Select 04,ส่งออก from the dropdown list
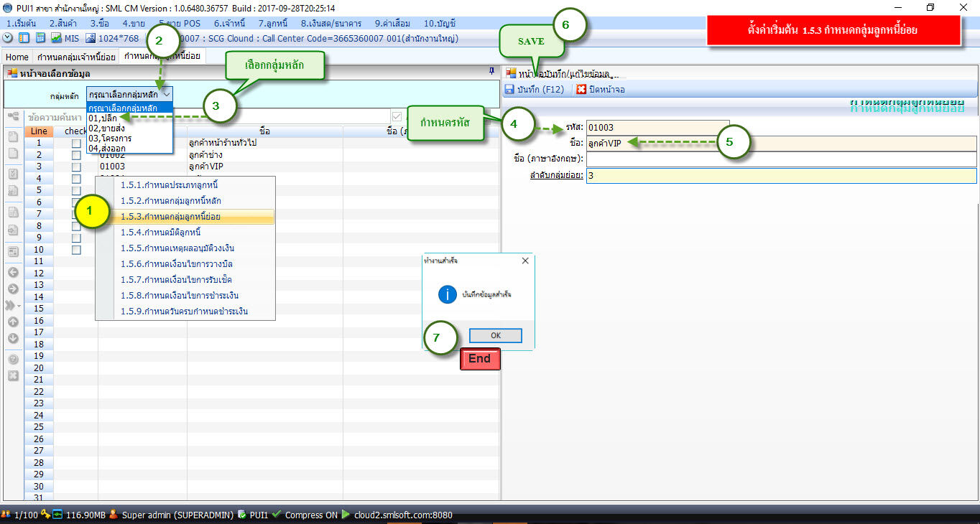The height and width of the screenshot is (524, 980). click(130, 148)
